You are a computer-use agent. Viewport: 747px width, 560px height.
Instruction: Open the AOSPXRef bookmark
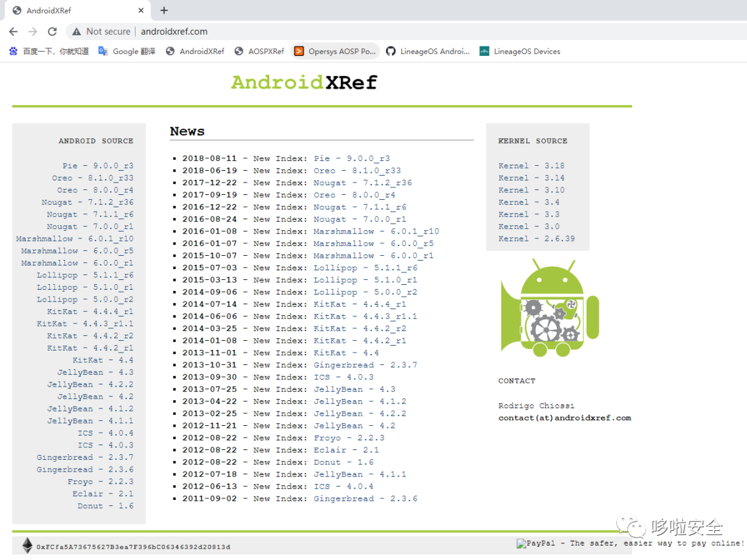pos(259,51)
